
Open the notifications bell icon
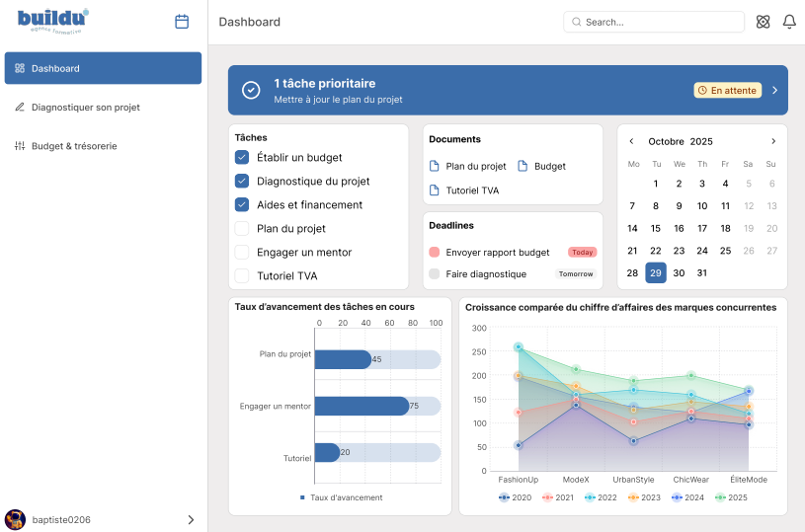(x=789, y=22)
